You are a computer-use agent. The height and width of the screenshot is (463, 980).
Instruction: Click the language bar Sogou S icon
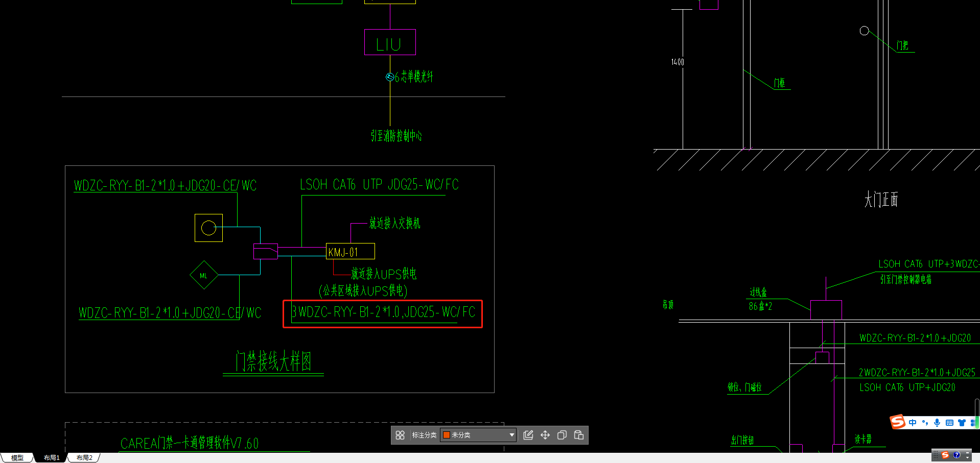point(945,455)
